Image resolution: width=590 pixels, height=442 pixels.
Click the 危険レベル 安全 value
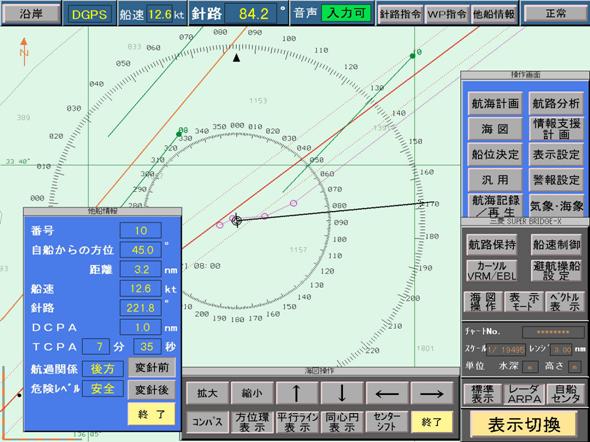tap(103, 389)
